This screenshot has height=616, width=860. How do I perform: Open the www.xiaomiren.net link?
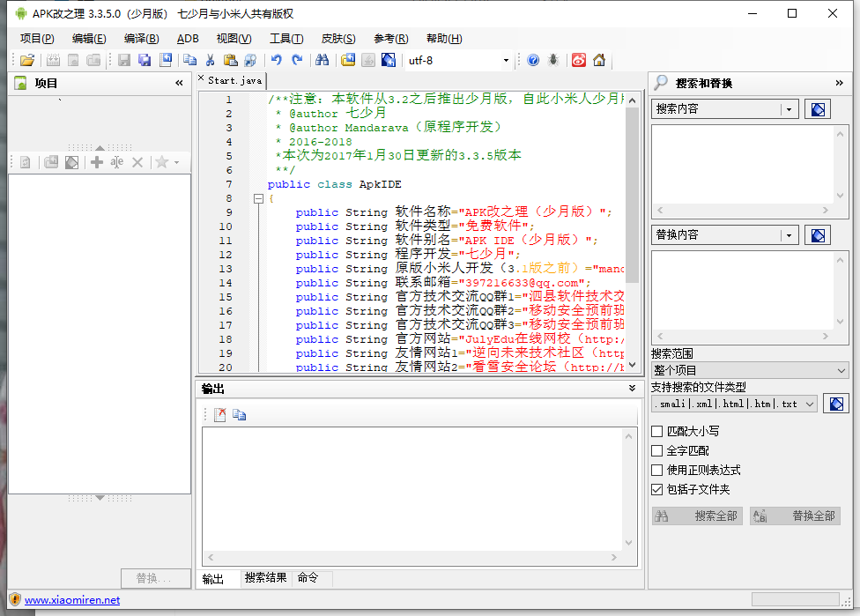72,600
